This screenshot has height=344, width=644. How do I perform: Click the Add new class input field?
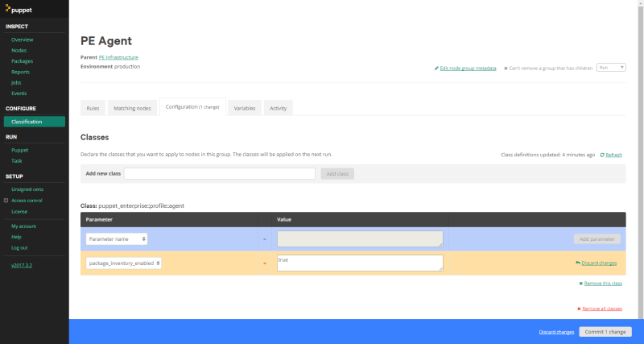coord(219,173)
